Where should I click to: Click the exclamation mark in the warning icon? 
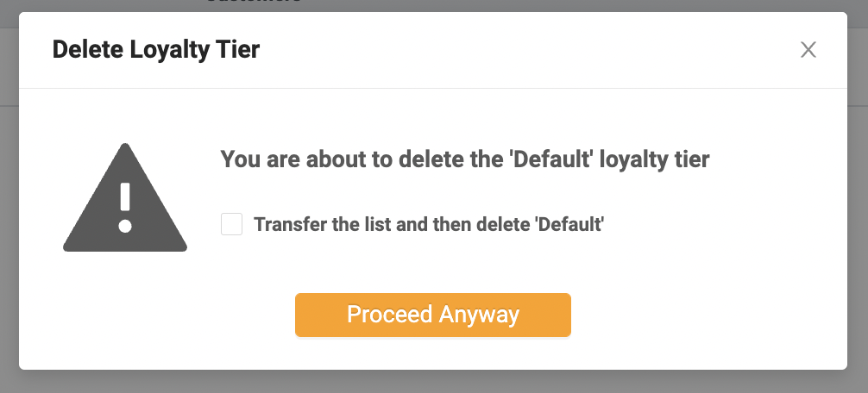125,208
